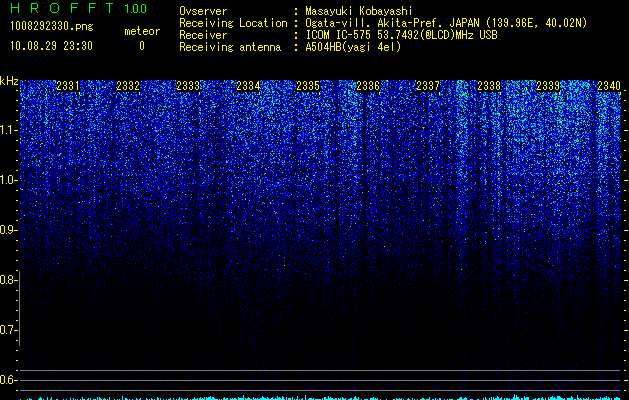Select the A504HB(yagi 4el) antenna text
This screenshot has width=629, height=400.
[x=353, y=47]
